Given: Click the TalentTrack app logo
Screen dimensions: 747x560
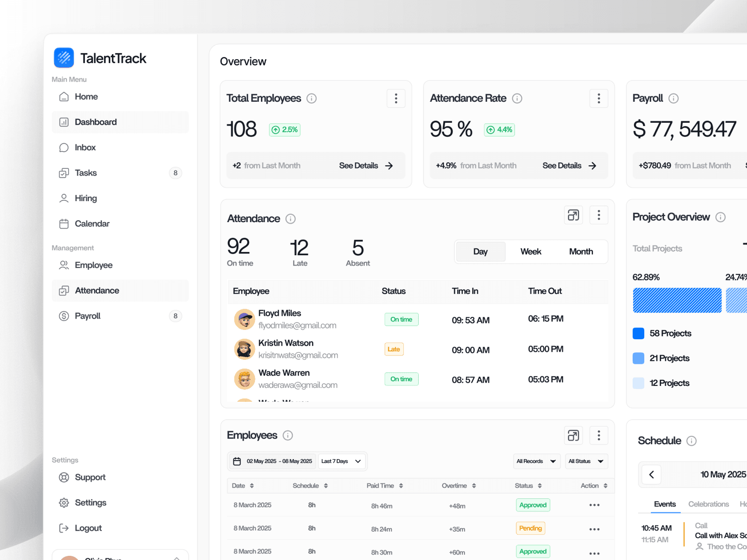Looking at the screenshot, I should [64, 57].
